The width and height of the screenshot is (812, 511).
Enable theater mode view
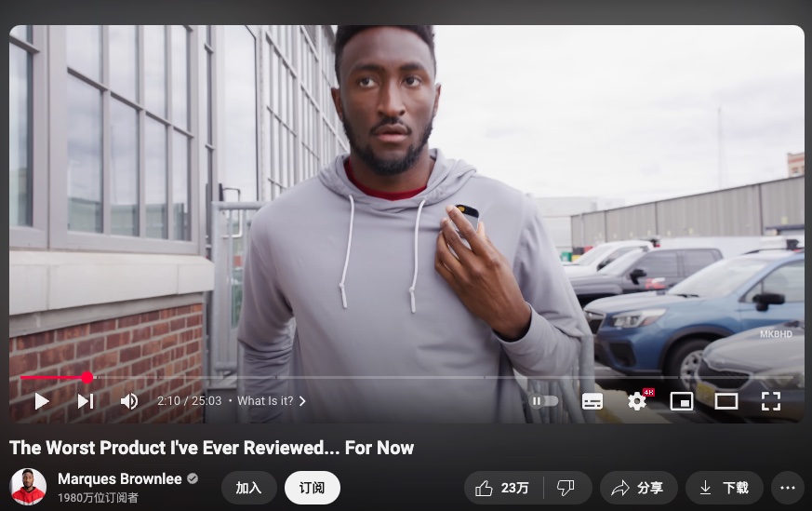point(726,401)
